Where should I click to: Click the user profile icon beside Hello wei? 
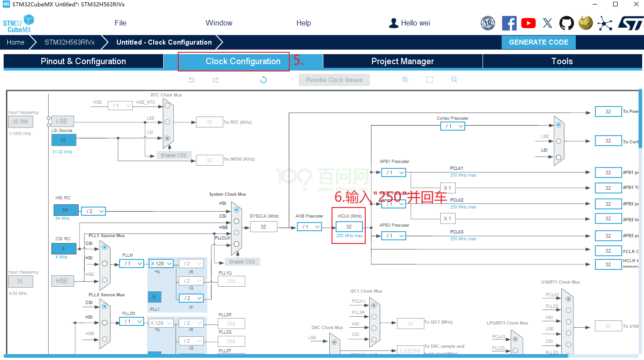click(394, 23)
